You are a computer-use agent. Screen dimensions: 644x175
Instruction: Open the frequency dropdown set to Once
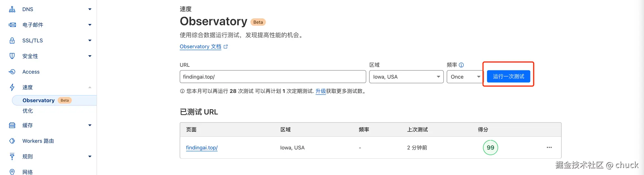tap(465, 77)
